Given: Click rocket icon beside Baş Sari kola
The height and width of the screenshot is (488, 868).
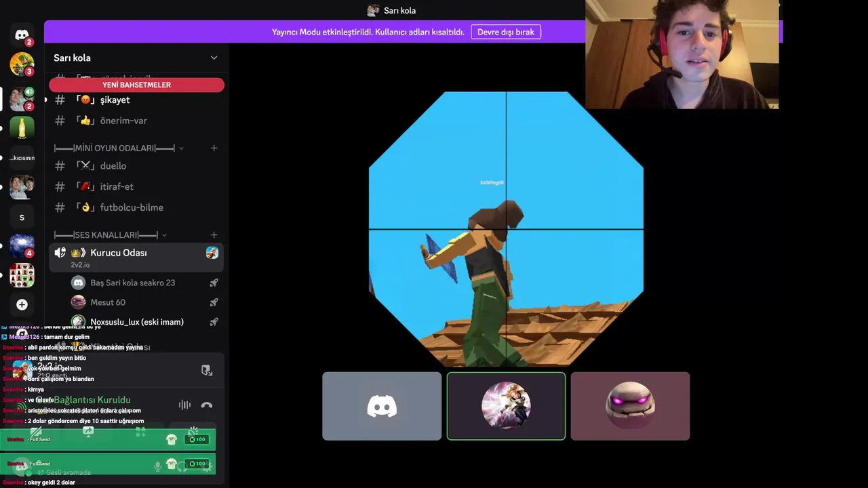Looking at the screenshot, I should tap(214, 283).
